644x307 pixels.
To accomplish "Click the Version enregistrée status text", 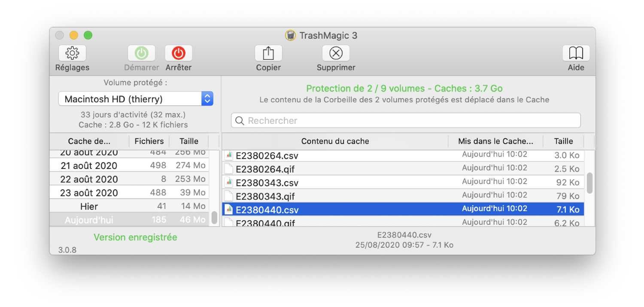I will click(135, 237).
